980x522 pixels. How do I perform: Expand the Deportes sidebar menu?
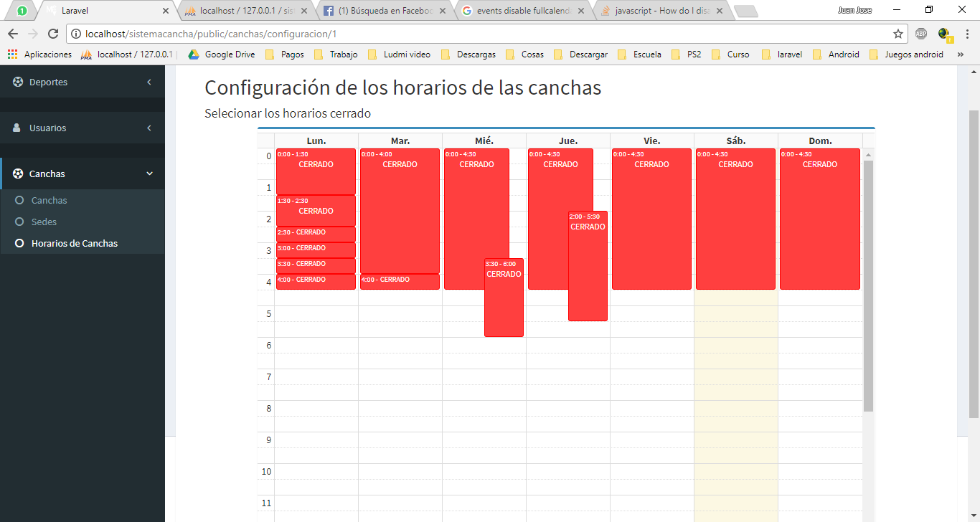pyautogui.click(x=83, y=82)
